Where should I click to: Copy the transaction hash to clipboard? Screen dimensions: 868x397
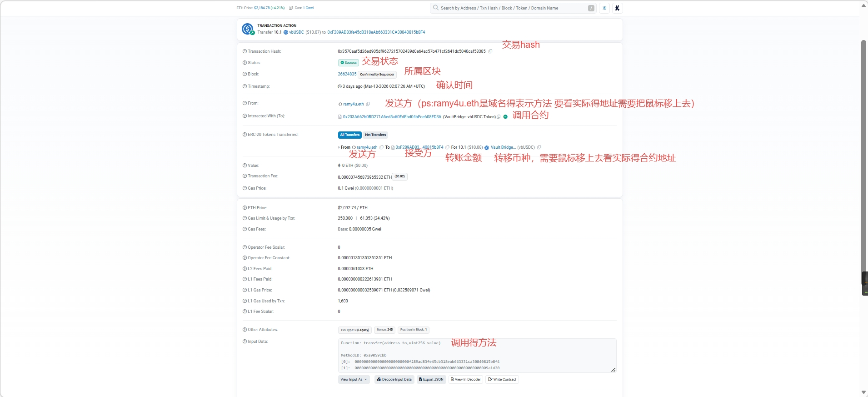coord(490,51)
